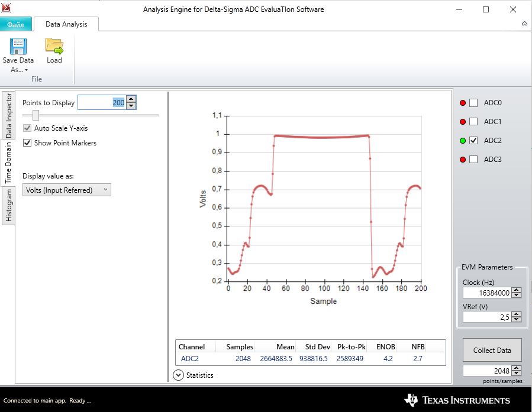Open the Display value as dropdown

[x=67, y=190]
